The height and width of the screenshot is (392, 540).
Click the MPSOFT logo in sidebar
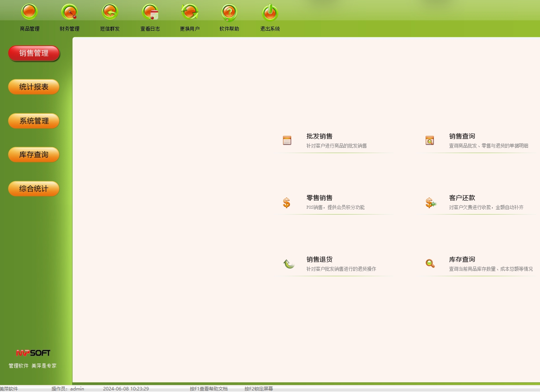click(x=33, y=353)
